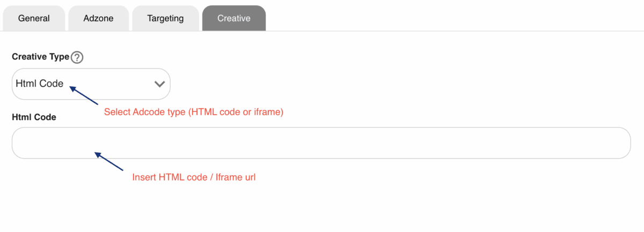This screenshot has height=232, width=644.
Task: Click the right end of Html Code input
Action: tap(617, 143)
